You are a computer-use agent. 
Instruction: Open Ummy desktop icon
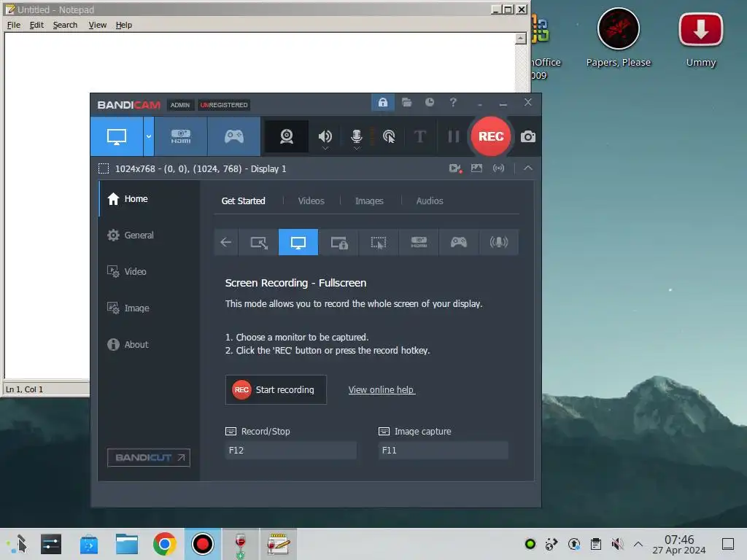(x=701, y=40)
